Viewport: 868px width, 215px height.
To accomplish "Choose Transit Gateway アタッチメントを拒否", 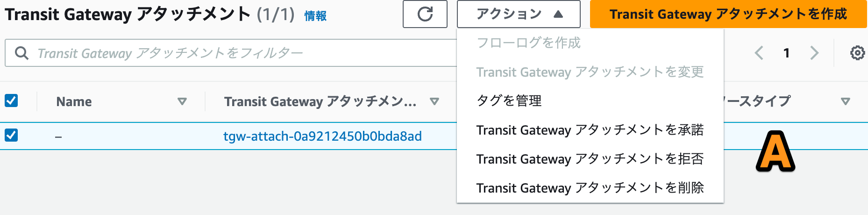I will 590,158.
